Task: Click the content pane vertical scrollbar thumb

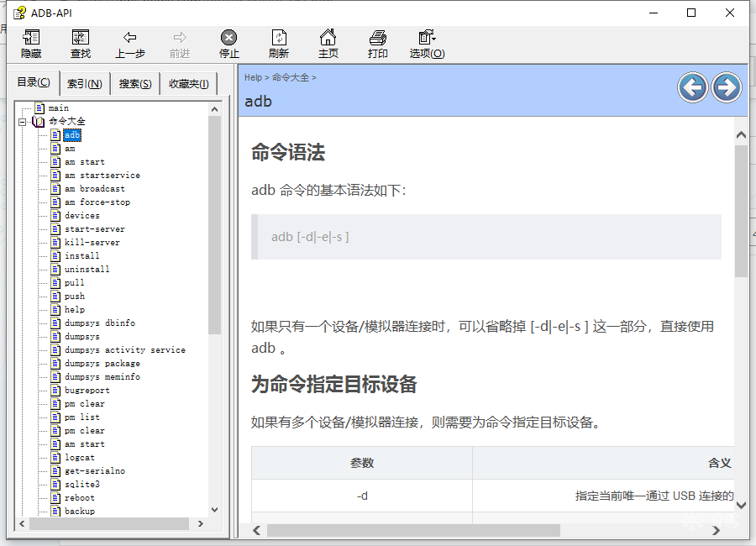Action: (x=741, y=212)
